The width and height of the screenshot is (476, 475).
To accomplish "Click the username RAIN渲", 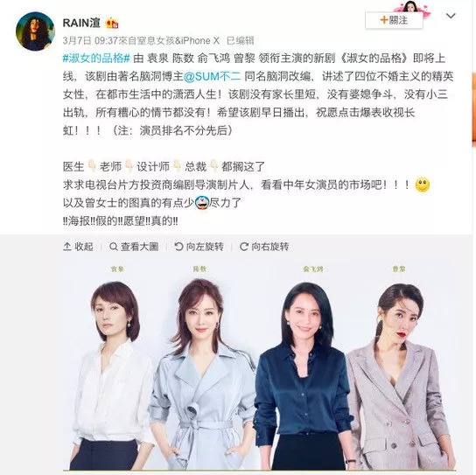I will pyautogui.click(x=81, y=23).
